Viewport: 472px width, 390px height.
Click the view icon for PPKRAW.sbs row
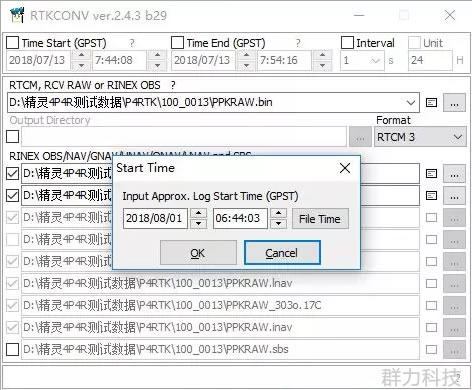(x=432, y=349)
